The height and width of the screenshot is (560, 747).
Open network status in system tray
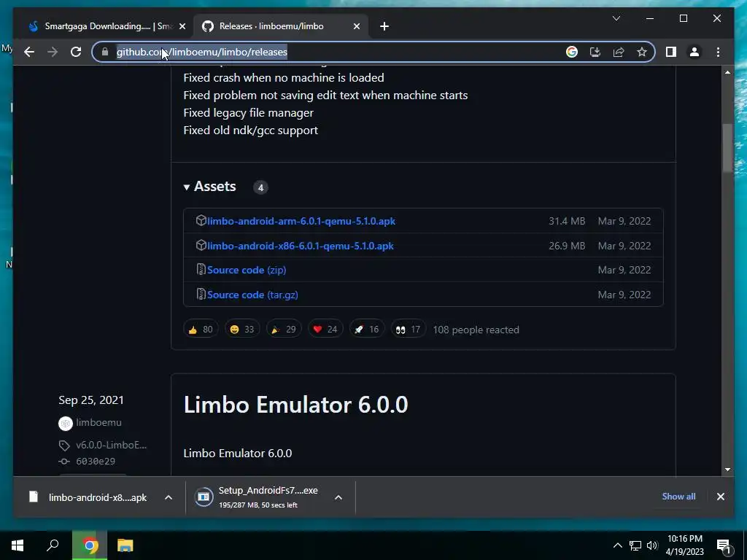tap(635, 545)
